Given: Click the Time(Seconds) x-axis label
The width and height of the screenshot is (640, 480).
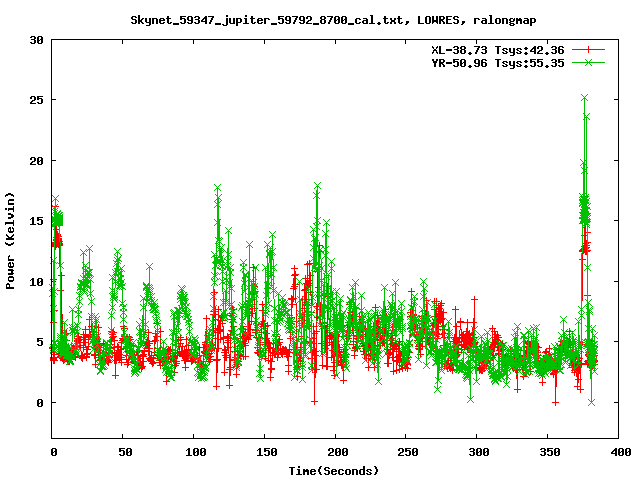Looking at the screenshot, I should point(334,471).
